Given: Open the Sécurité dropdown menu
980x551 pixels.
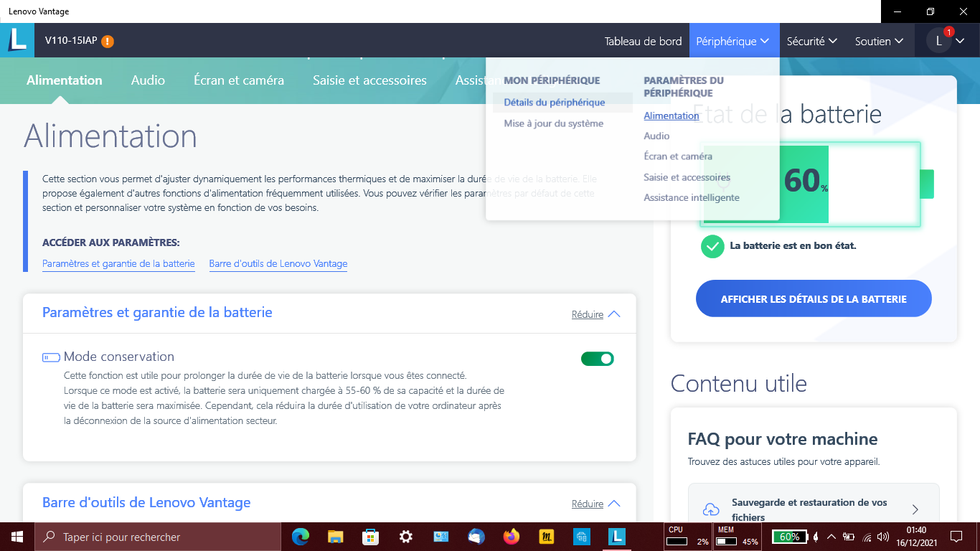Looking at the screenshot, I should pyautogui.click(x=812, y=42).
